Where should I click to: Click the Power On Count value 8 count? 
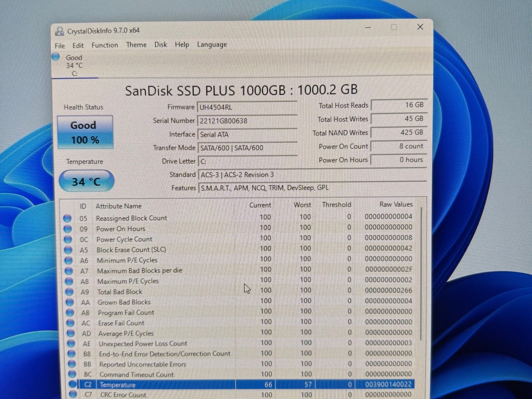[399, 146]
